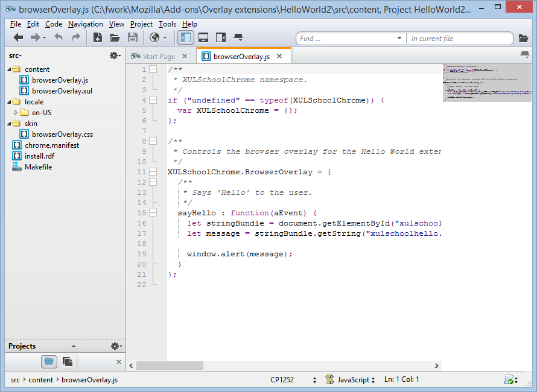Expand the en-US folder in the tree
The height and width of the screenshot is (392, 537).
[x=16, y=113]
